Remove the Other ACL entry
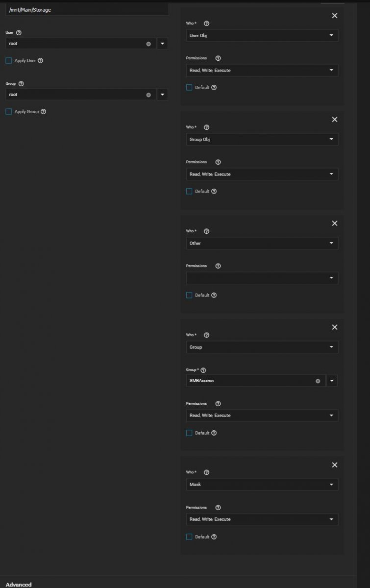 (x=335, y=223)
